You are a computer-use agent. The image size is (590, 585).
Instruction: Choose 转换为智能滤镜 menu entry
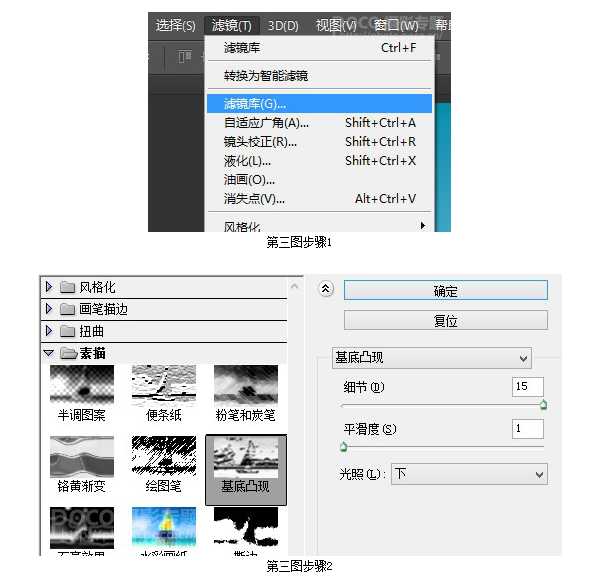pyautogui.click(x=320, y=76)
